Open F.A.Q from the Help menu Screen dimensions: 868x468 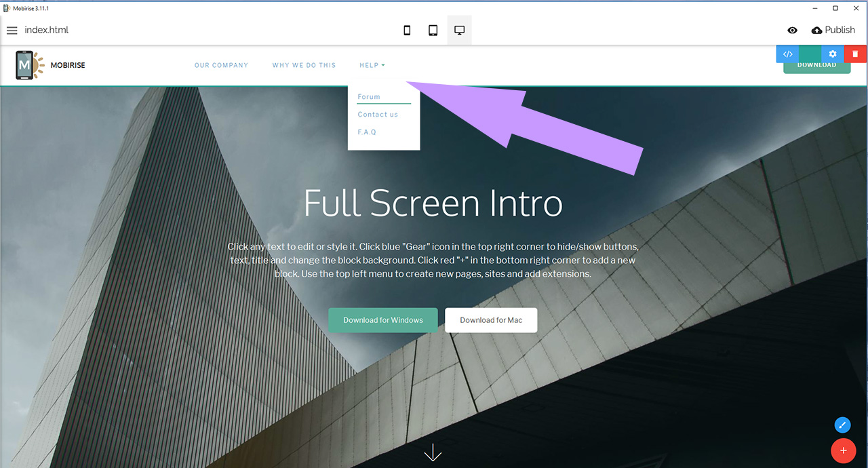(x=366, y=132)
